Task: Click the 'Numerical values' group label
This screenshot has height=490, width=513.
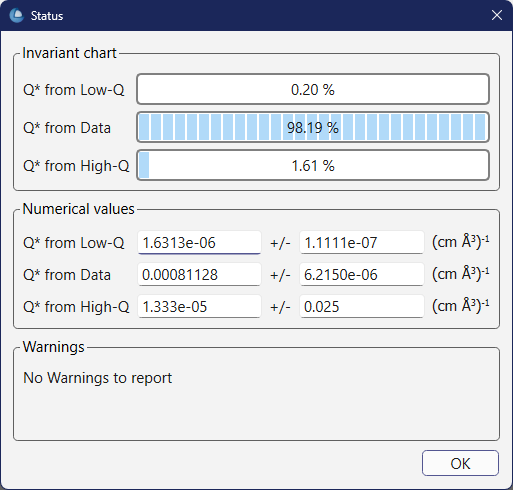Action: pos(78,209)
